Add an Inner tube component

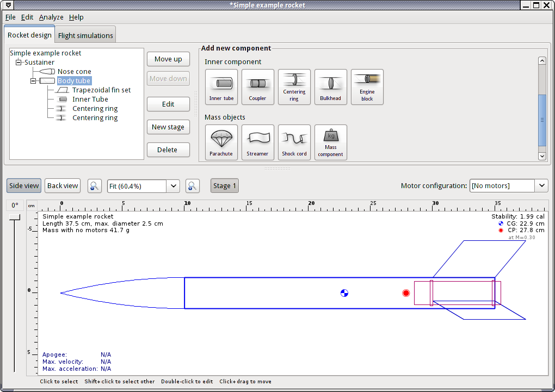click(x=221, y=87)
